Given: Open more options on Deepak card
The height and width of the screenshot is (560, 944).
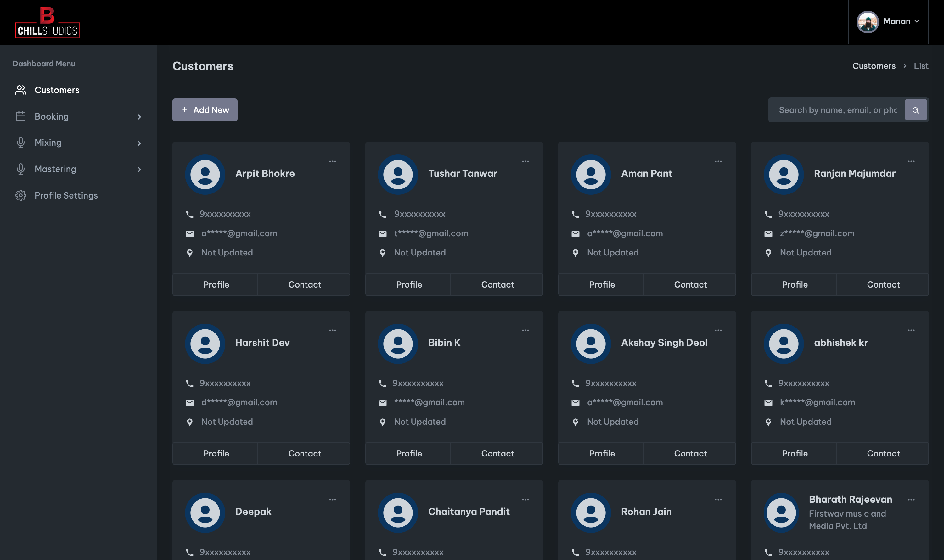Looking at the screenshot, I should coord(333,500).
